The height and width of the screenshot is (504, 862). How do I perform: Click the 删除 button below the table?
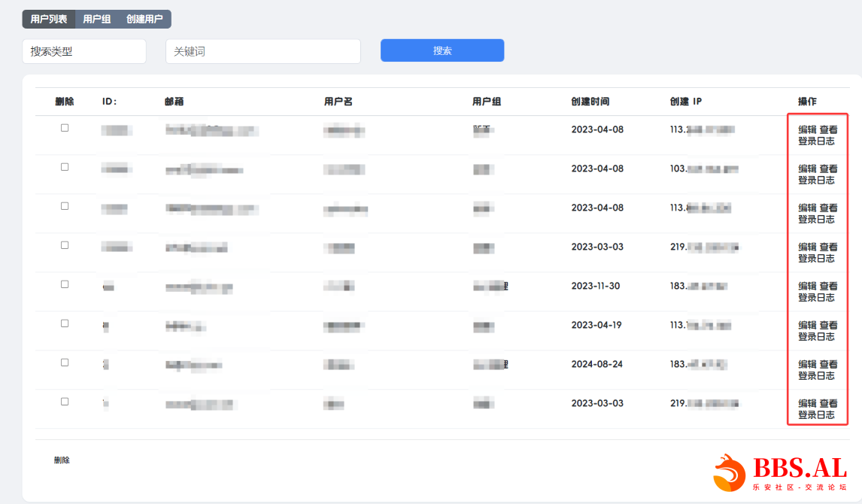click(x=62, y=460)
